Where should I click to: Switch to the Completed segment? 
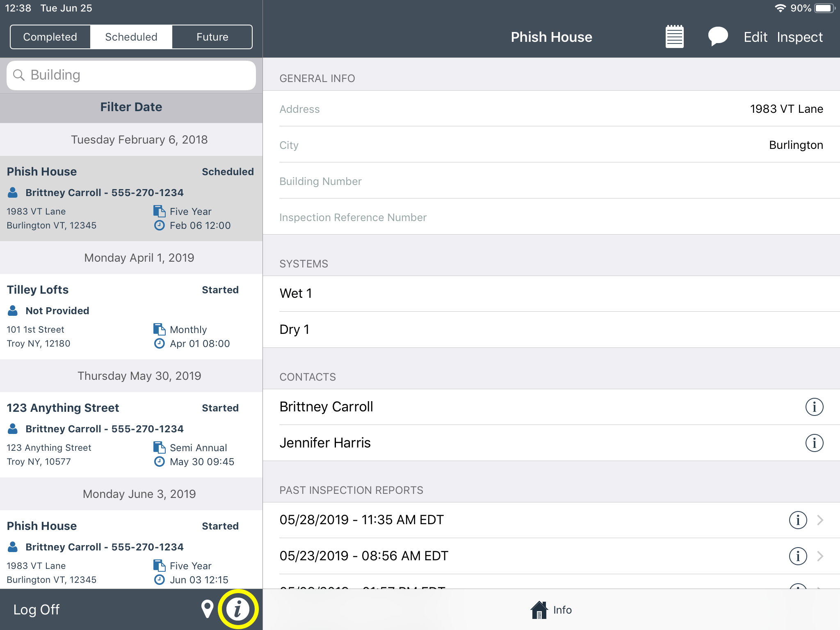tap(50, 37)
